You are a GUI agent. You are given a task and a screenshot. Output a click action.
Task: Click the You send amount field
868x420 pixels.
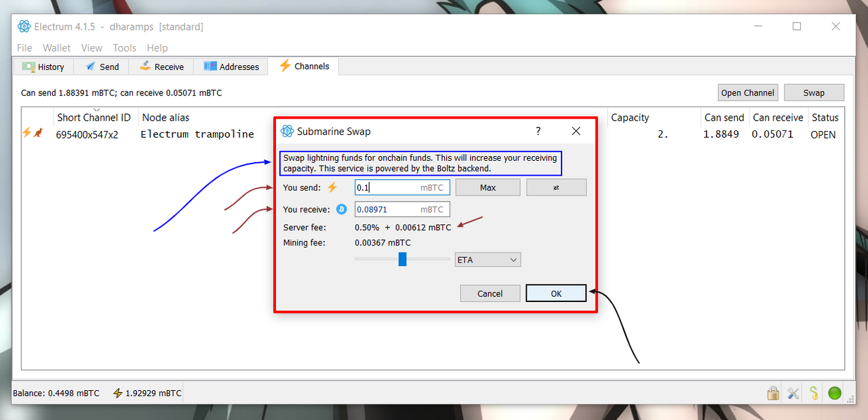[x=402, y=187]
